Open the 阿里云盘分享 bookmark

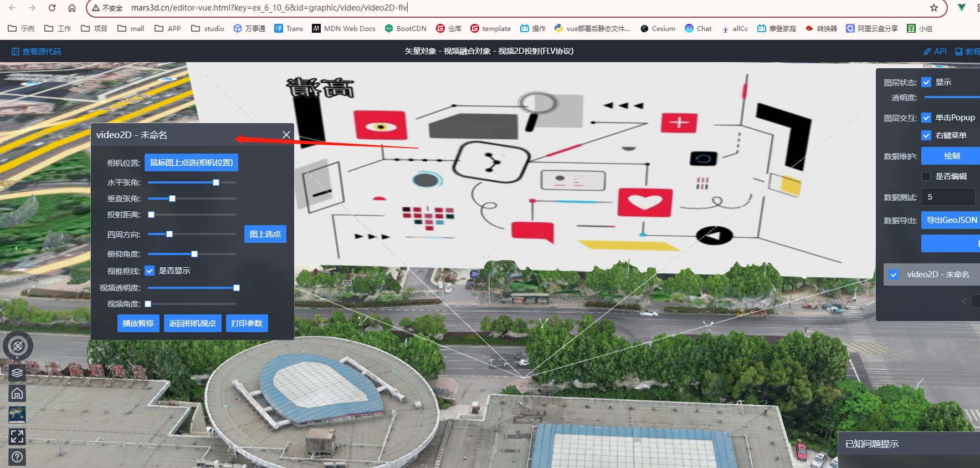[x=872, y=28]
